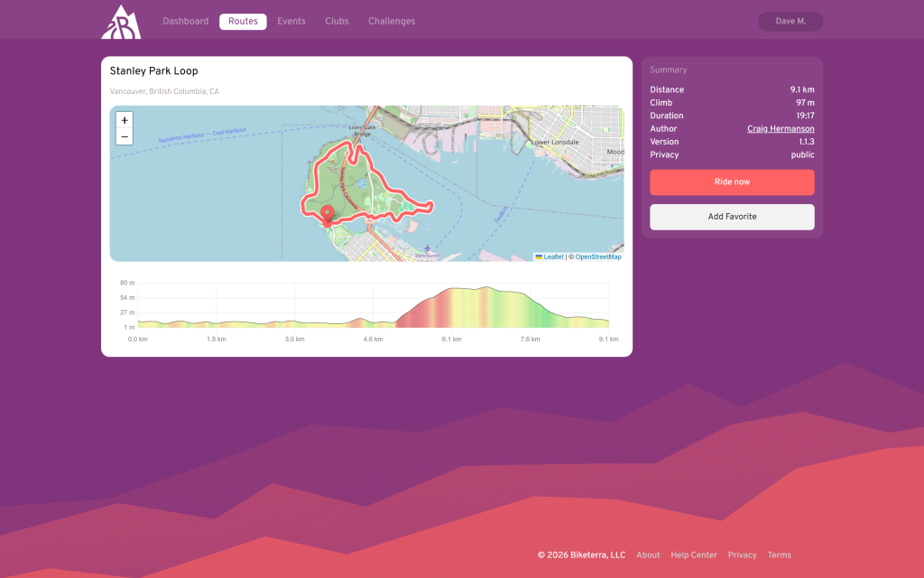Click the Biketerra mountain logo
The width and height of the screenshot is (924, 578).
tap(120, 22)
